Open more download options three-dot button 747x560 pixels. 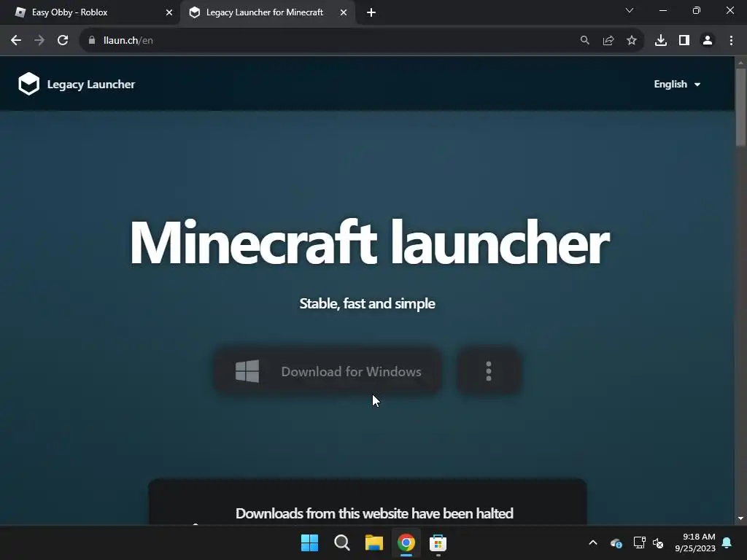pos(489,371)
